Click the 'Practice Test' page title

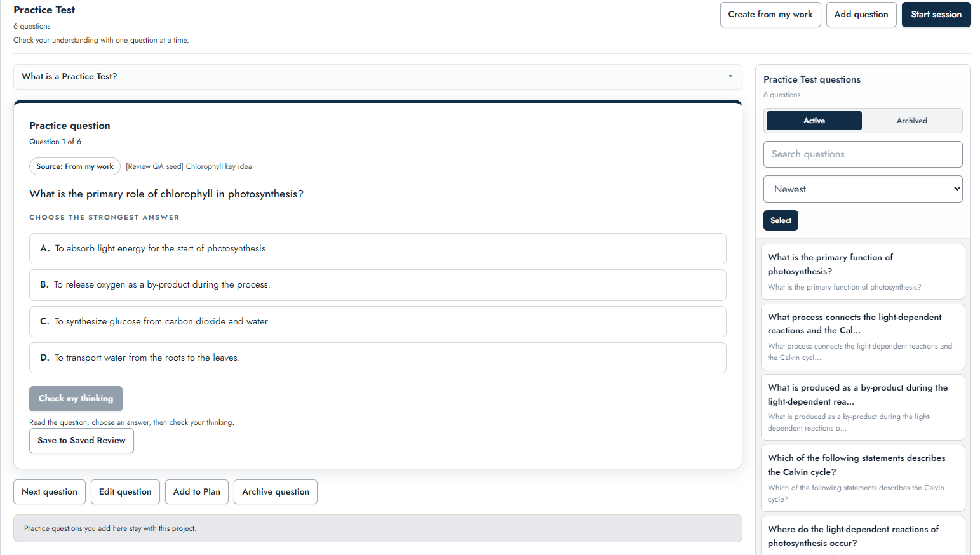(x=44, y=10)
